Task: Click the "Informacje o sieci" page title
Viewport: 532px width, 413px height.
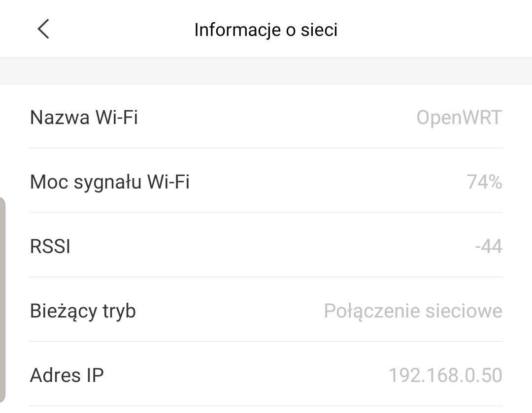Action: (x=266, y=30)
